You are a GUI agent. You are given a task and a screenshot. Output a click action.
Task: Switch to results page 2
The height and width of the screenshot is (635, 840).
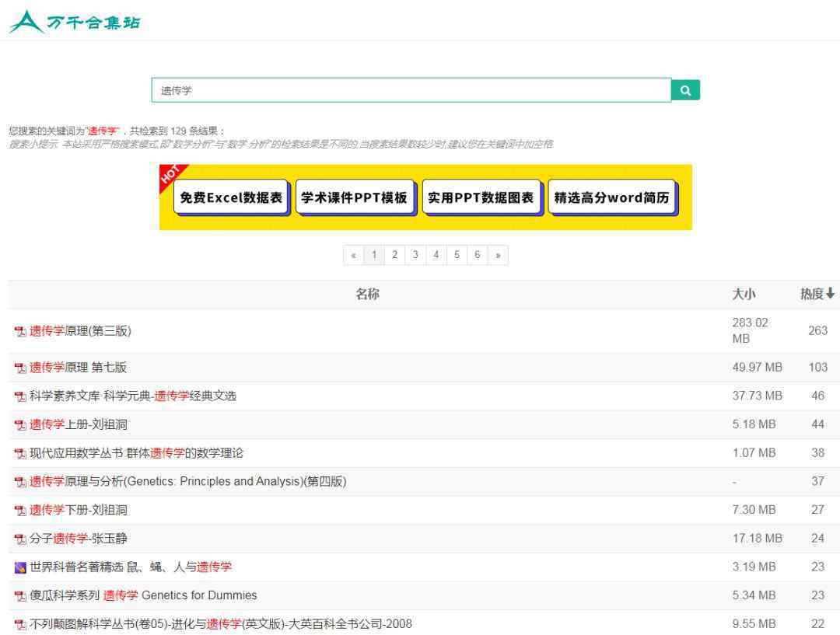pos(395,255)
